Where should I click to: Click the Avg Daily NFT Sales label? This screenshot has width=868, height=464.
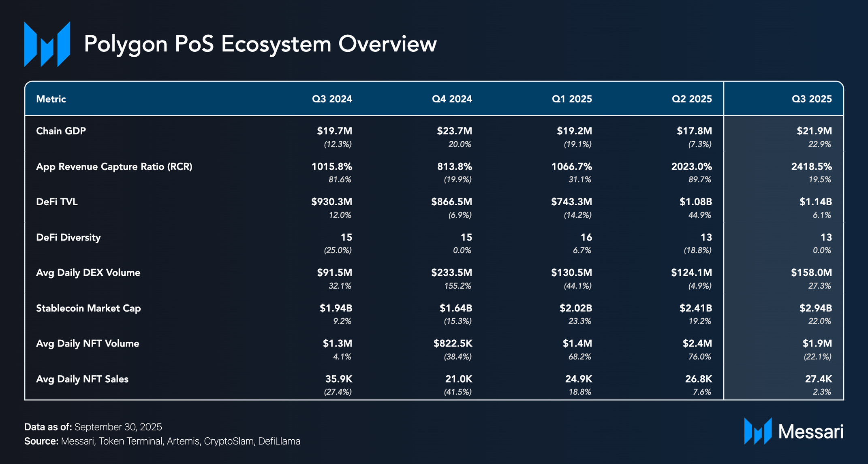82,379
